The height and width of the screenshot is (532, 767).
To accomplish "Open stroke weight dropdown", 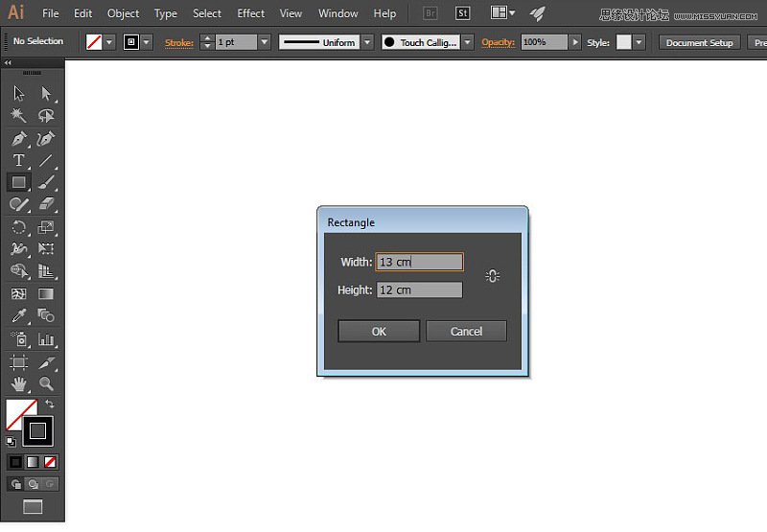I will 265,42.
